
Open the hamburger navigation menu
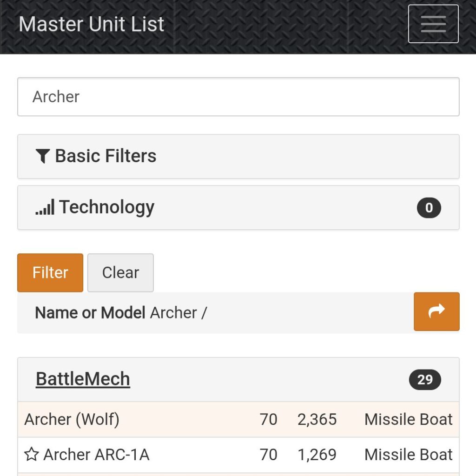(433, 24)
